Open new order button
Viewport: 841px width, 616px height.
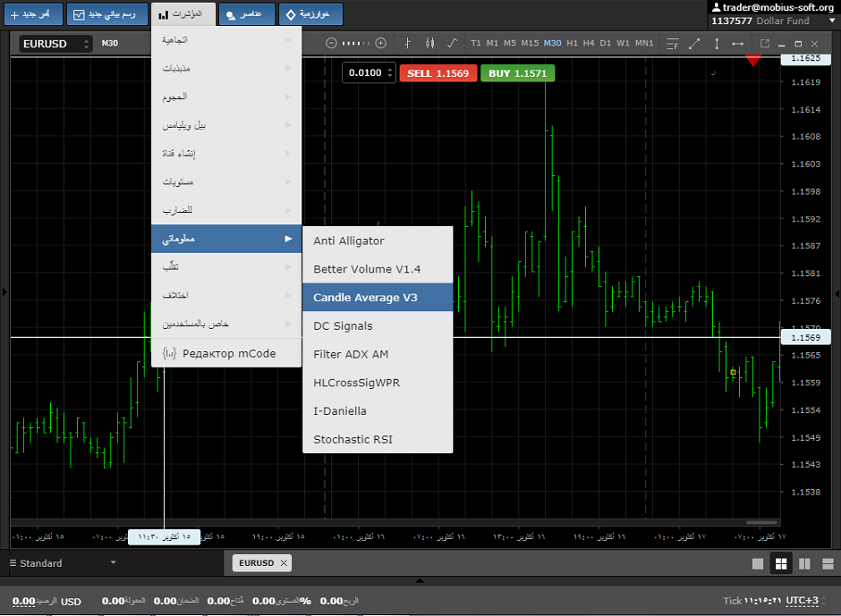pyautogui.click(x=33, y=14)
